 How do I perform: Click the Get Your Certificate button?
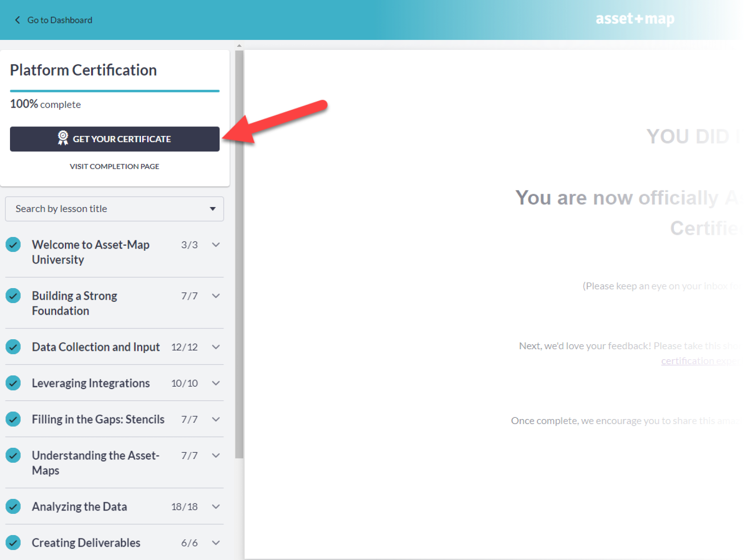coord(115,139)
